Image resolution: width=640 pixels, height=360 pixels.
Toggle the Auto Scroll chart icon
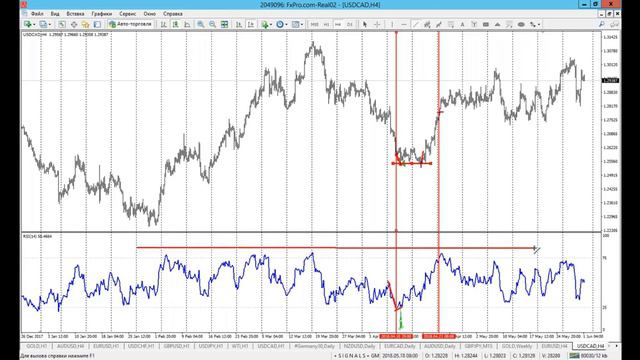[239, 24]
